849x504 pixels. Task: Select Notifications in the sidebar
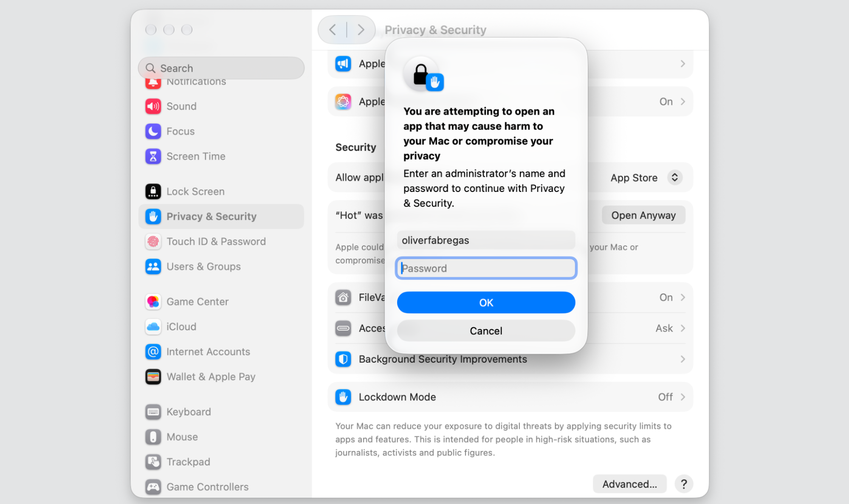[196, 82]
